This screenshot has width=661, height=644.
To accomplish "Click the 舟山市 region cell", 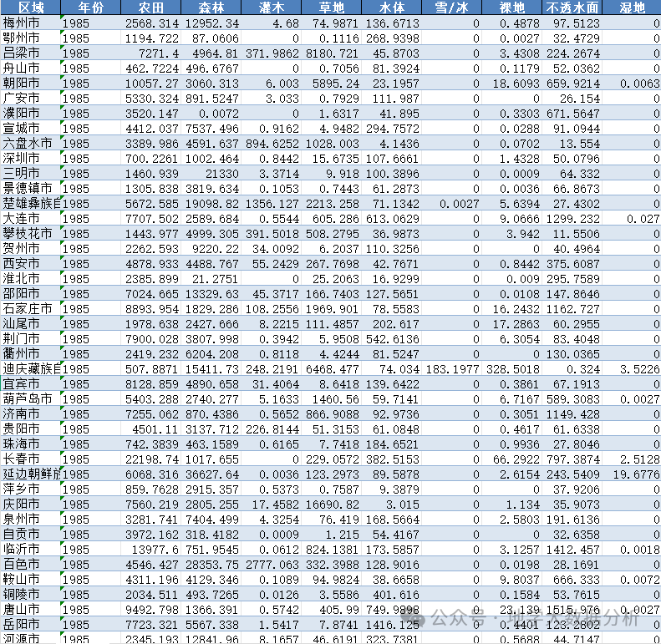I will click(31, 68).
